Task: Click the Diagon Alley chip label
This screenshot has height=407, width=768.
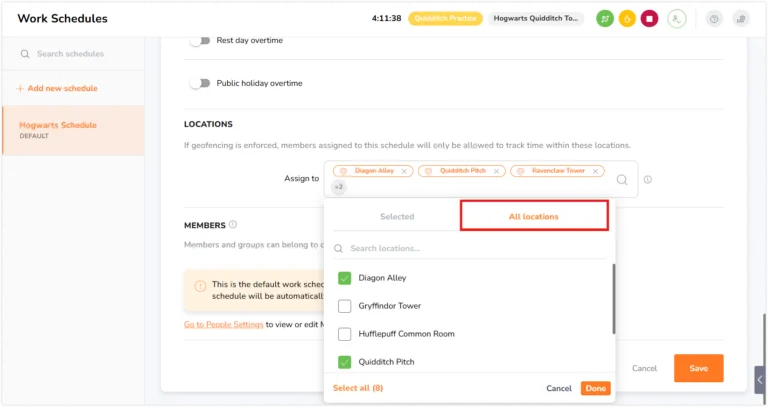Action: tap(374, 171)
